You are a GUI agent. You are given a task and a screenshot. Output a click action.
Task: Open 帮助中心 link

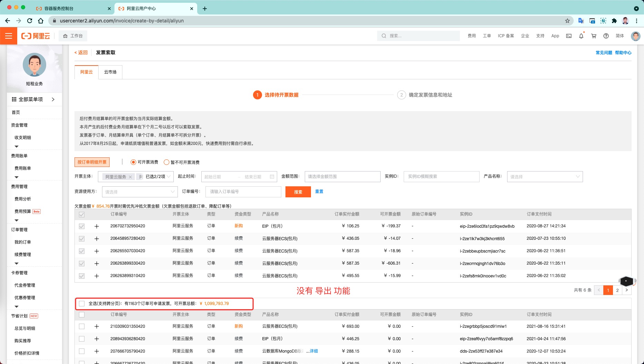pyautogui.click(x=623, y=53)
